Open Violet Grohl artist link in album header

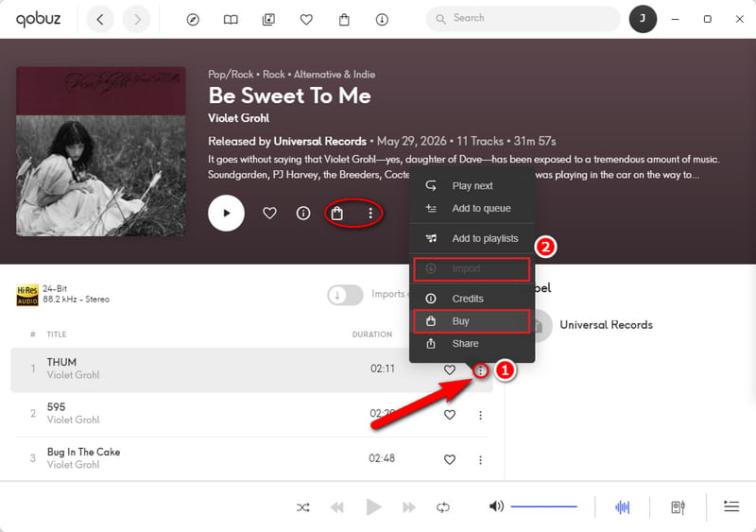(x=239, y=118)
